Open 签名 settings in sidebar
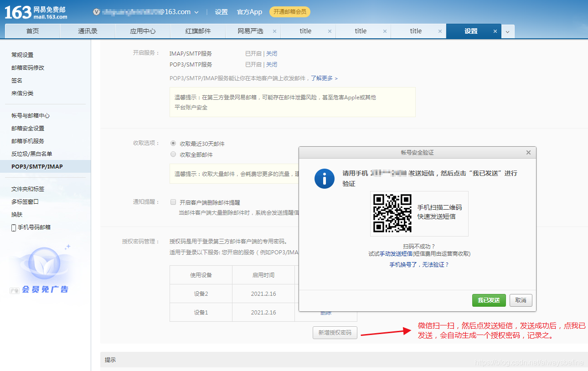 click(17, 80)
